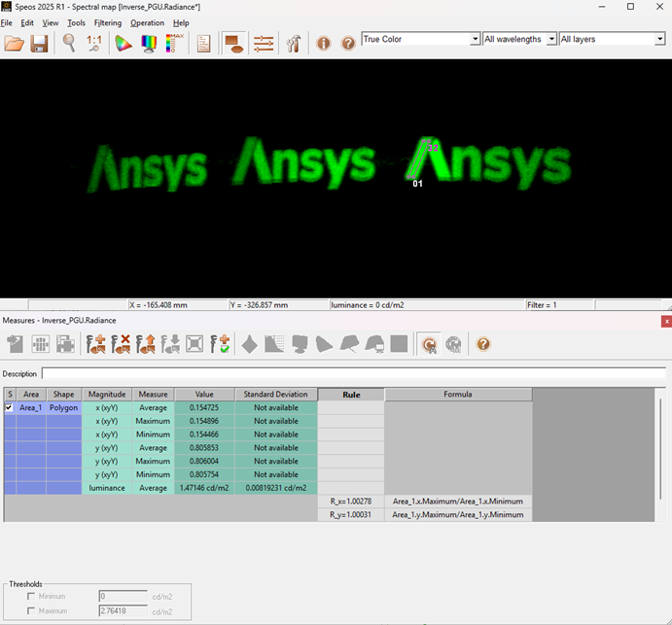Click the polygon vertex label 01
672x625 pixels.
(x=417, y=184)
